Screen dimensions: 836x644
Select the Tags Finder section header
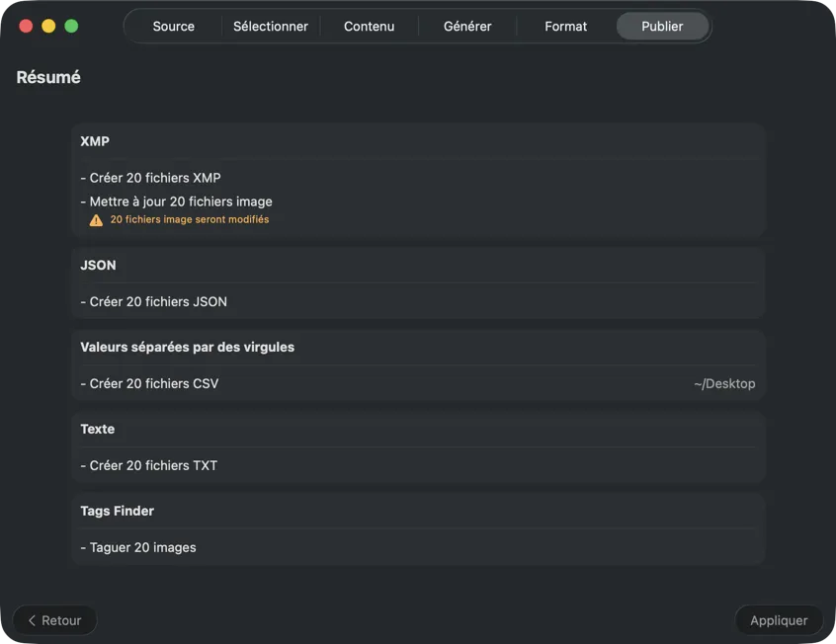click(117, 511)
